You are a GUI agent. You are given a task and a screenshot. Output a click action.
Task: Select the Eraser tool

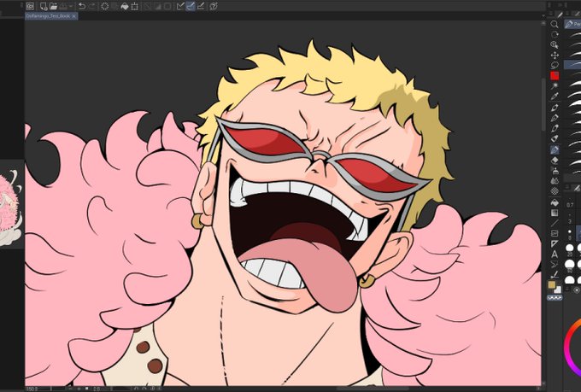(x=555, y=161)
